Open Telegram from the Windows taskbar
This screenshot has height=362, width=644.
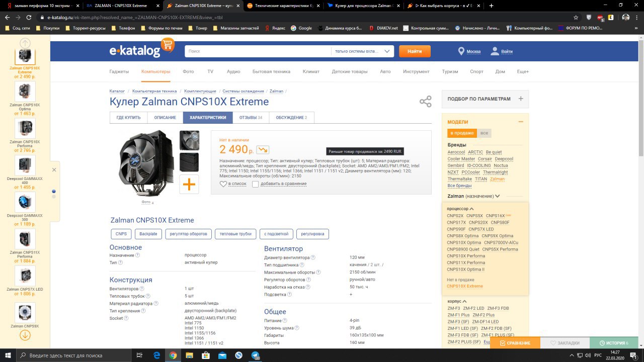(x=256, y=355)
